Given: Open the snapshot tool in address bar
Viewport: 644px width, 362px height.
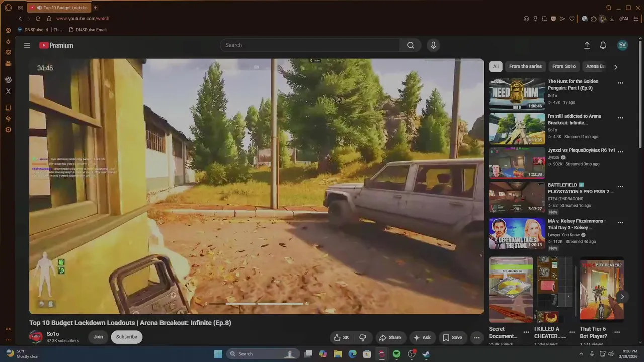Looking at the screenshot, I should (x=544, y=19).
